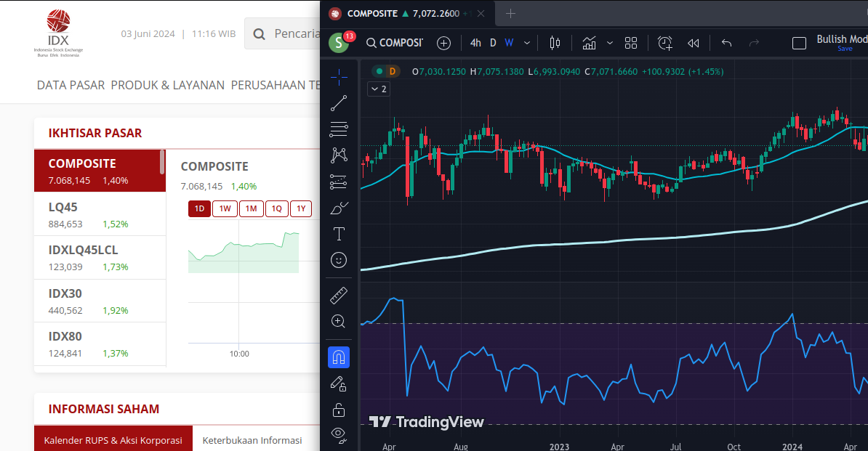Hide all drawings with eye icon

(339, 436)
